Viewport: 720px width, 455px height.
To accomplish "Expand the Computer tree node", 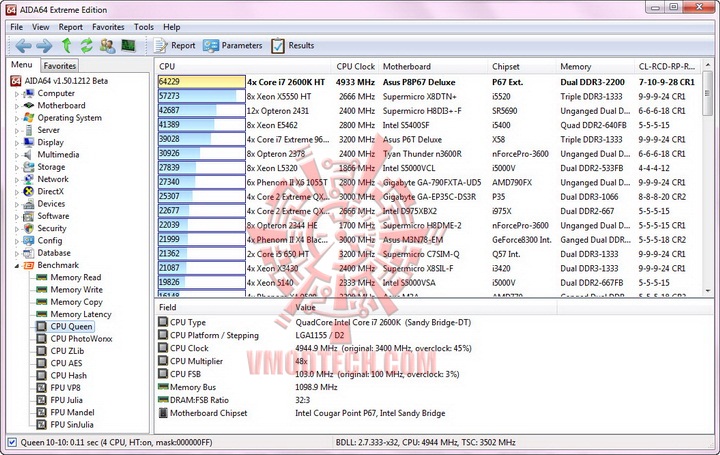I will point(17,94).
